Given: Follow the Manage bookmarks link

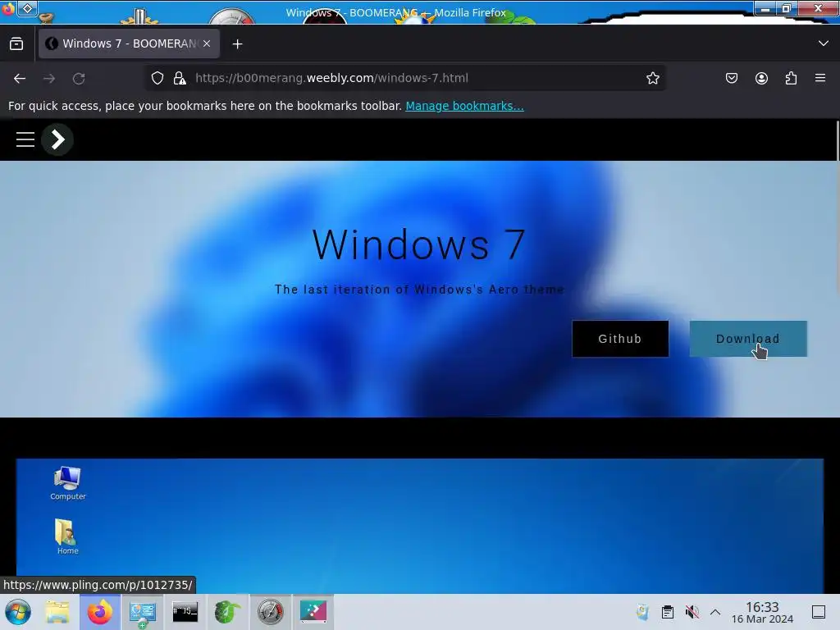Looking at the screenshot, I should pos(464,106).
